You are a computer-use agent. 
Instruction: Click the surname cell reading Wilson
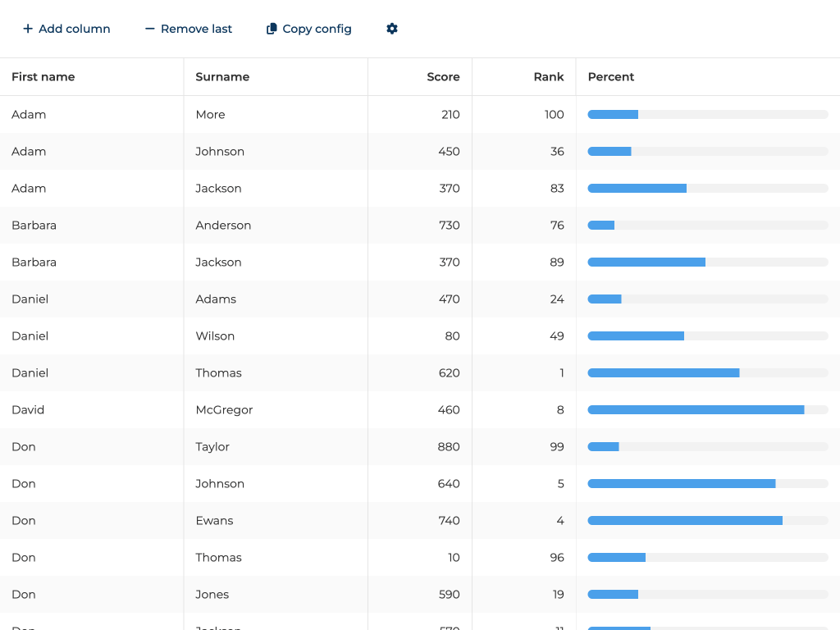pyautogui.click(x=215, y=336)
